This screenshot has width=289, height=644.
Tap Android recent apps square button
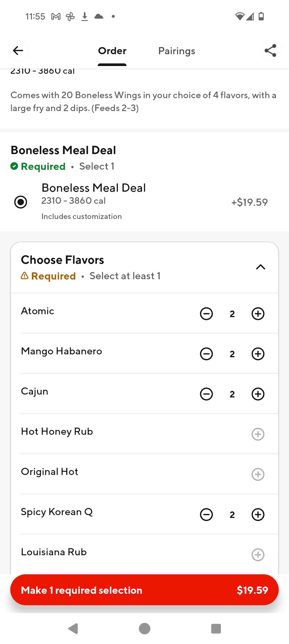click(216, 629)
